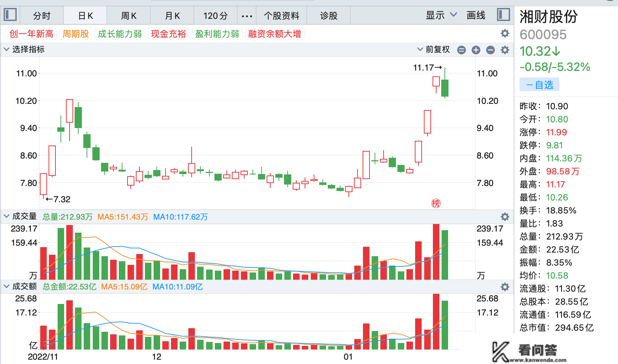Click 画线 drawing tool button
Viewport: 618px width, 364px height.
click(476, 15)
